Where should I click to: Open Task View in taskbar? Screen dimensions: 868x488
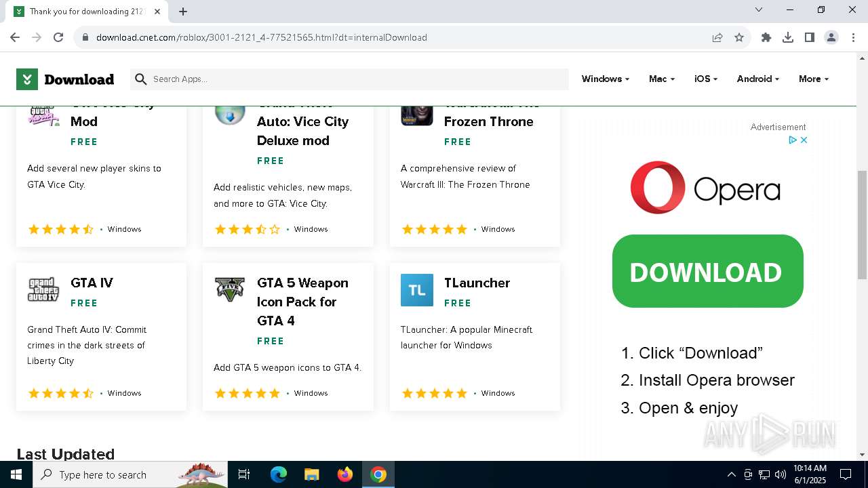(244, 474)
